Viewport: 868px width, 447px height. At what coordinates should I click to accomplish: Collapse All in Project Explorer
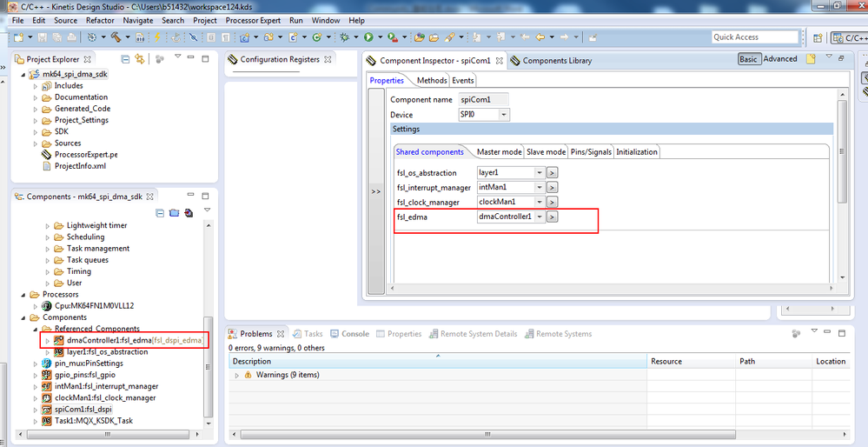tap(126, 59)
